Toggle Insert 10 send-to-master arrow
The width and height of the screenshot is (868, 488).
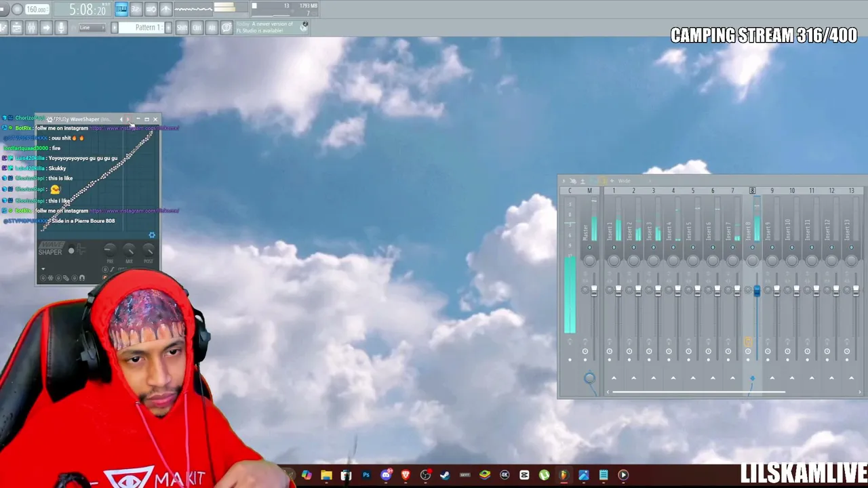pos(791,378)
